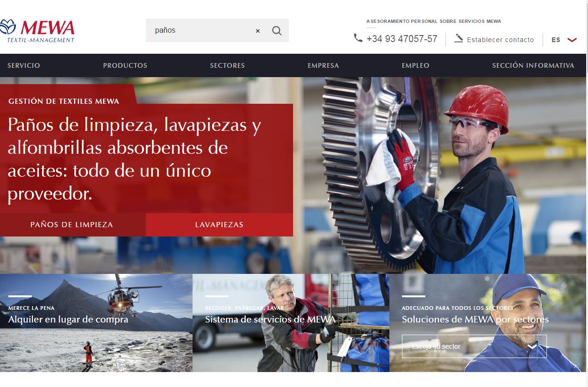
Task: Expand the Escoja su sector dropdown
Action: (x=474, y=346)
